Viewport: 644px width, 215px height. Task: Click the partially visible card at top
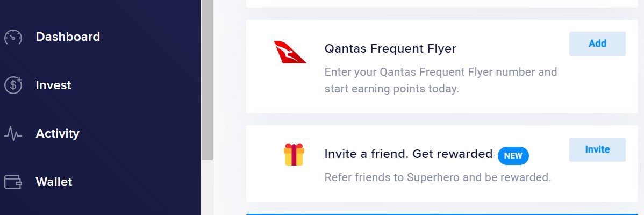442,3
